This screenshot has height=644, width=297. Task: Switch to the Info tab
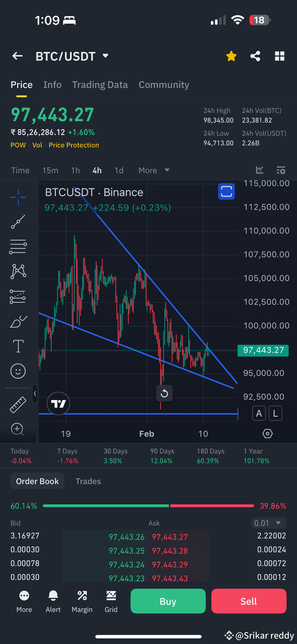click(52, 85)
